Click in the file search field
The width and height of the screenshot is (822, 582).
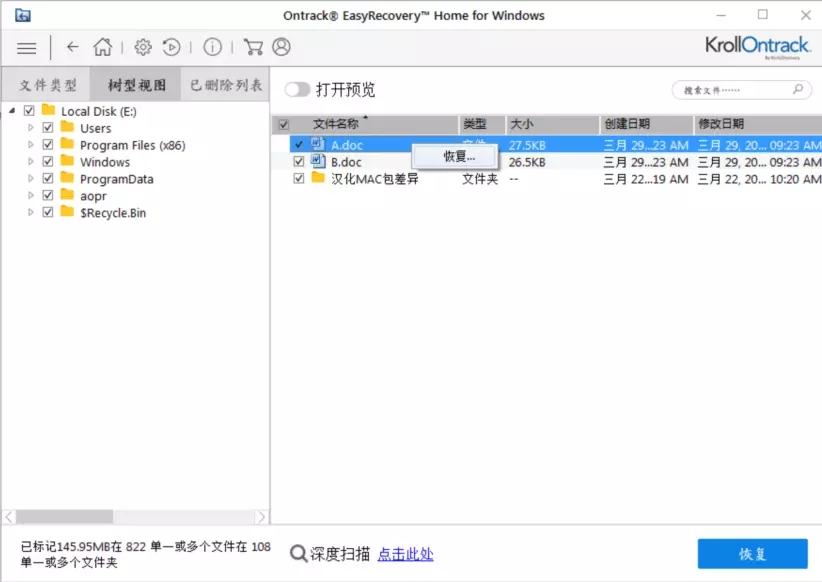[741, 90]
